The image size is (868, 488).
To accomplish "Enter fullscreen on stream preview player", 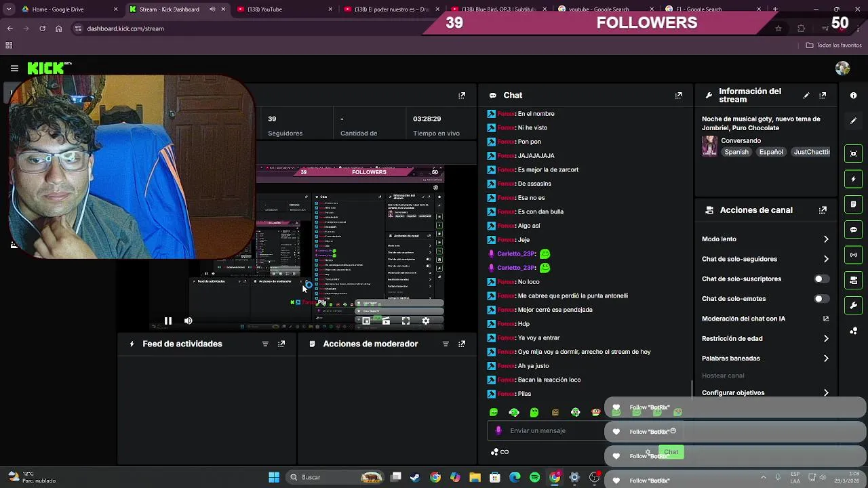I will click(406, 321).
